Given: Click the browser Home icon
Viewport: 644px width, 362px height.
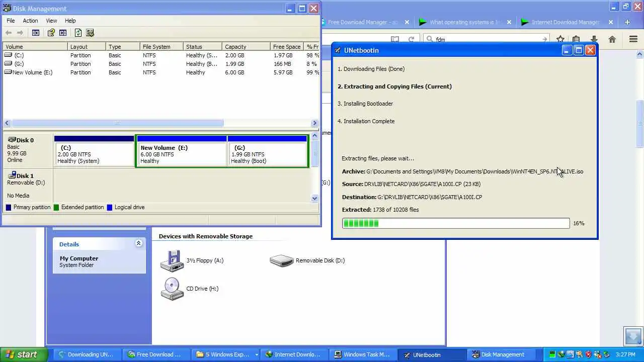Looking at the screenshot, I should [x=612, y=39].
